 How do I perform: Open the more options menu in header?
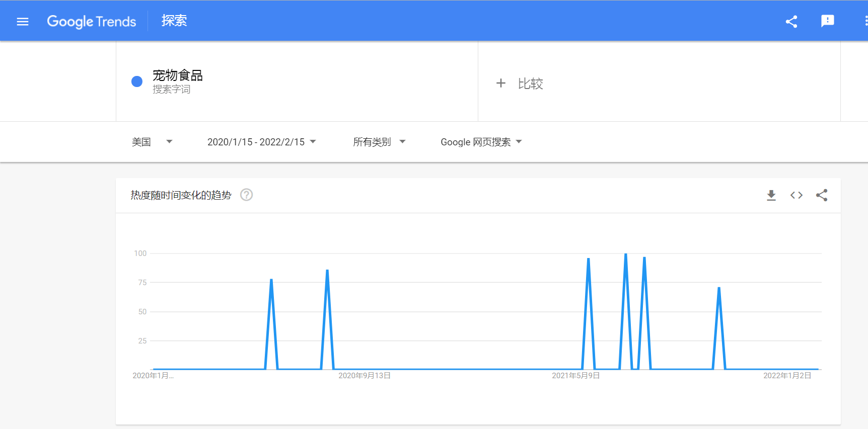[x=865, y=21]
